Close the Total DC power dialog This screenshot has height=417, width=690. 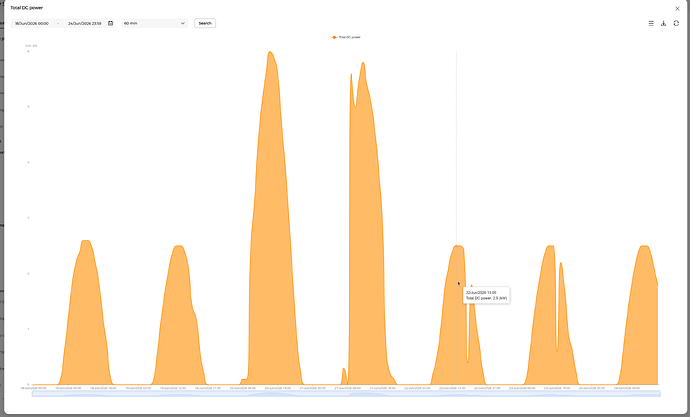pyautogui.click(x=677, y=8)
